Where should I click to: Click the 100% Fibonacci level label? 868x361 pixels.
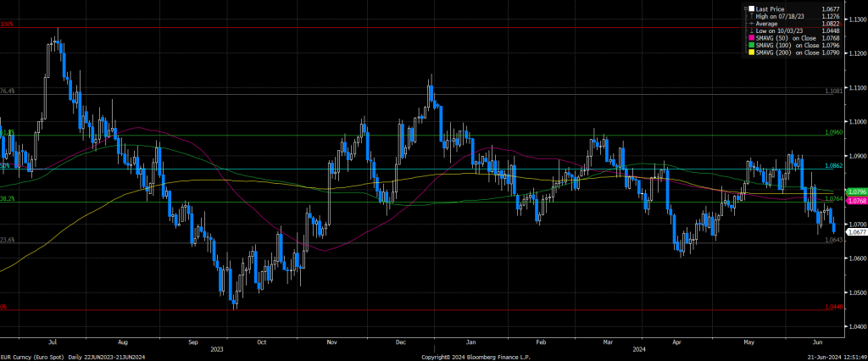click(7, 25)
